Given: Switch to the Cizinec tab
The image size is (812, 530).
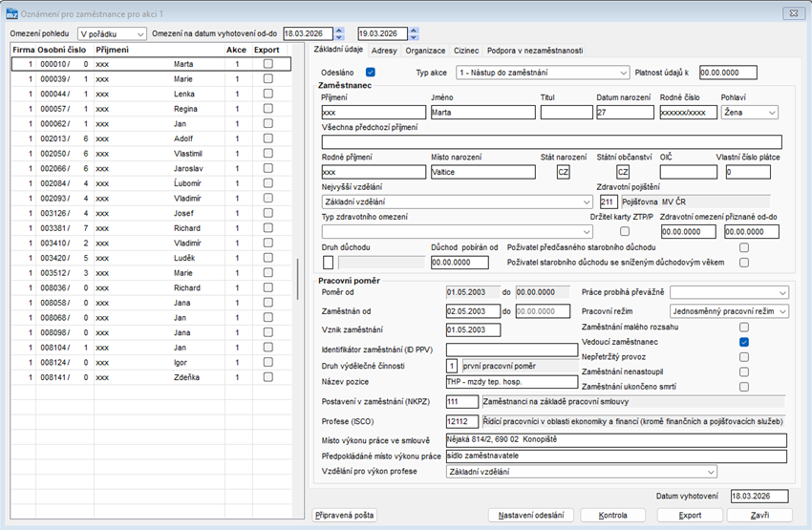Looking at the screenshot, I should click(x=466, y=51).
